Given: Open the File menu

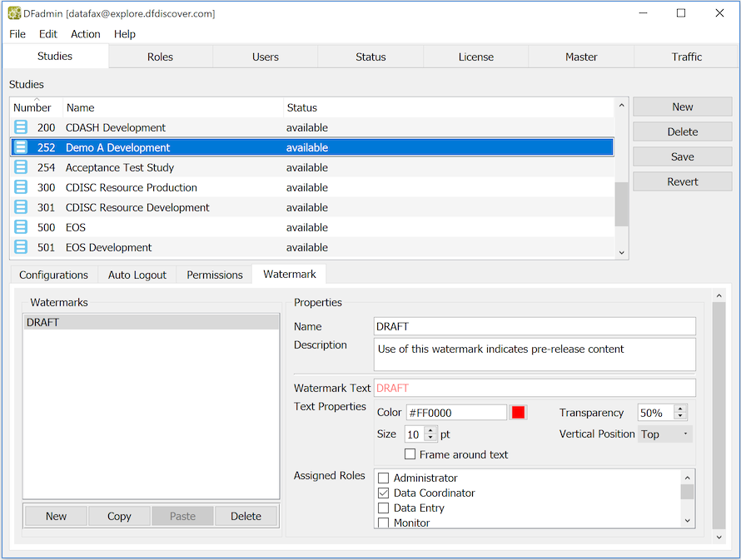Looking at the screenshot, I should coord(17,34).
